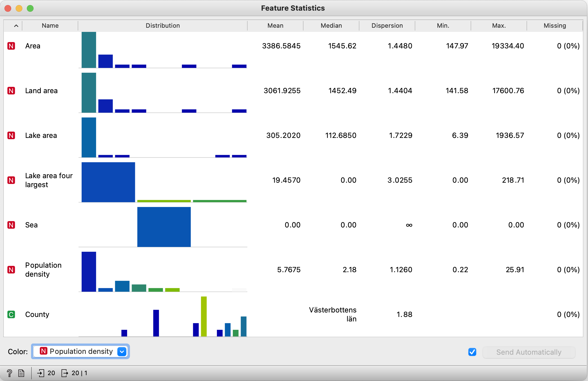The image size is (588, 381).
Task: Enable the checkbox next to Send Automatically
Action: (472, 352)
